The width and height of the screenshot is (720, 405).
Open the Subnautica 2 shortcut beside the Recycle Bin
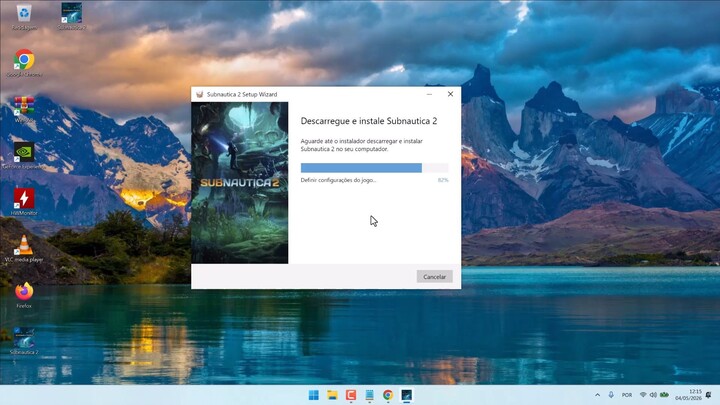click(x=72, y=17)
